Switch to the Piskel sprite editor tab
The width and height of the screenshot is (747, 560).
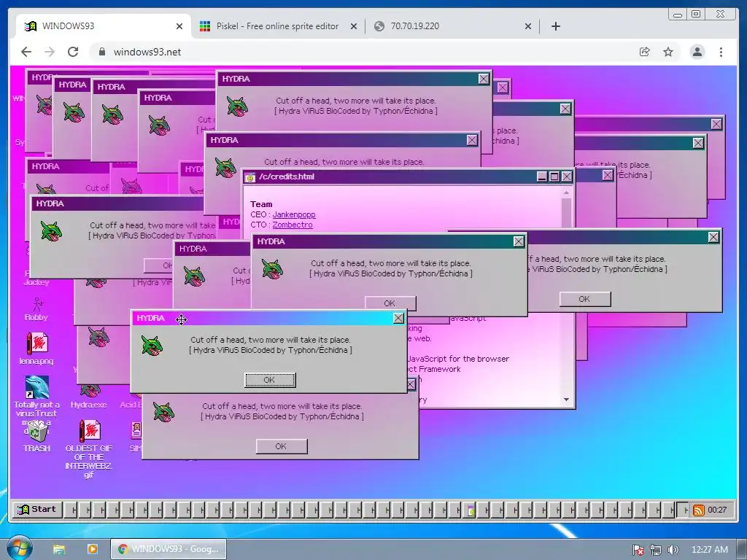pyautogui.click(x=279, y=26)
